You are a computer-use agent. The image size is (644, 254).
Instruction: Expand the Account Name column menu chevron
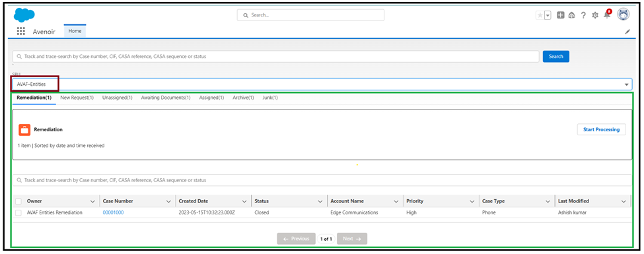click(x=396, y=201)
